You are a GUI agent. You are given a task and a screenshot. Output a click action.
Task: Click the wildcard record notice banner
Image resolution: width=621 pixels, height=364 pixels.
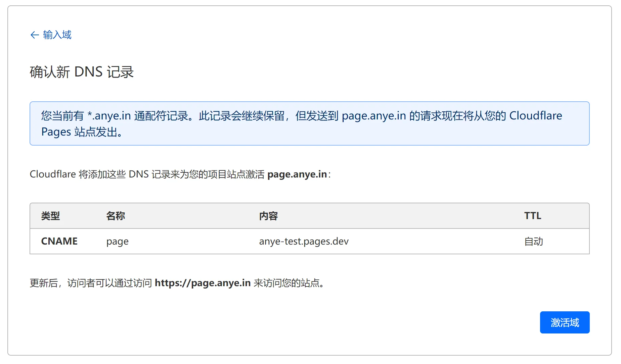tap(310, 123)
